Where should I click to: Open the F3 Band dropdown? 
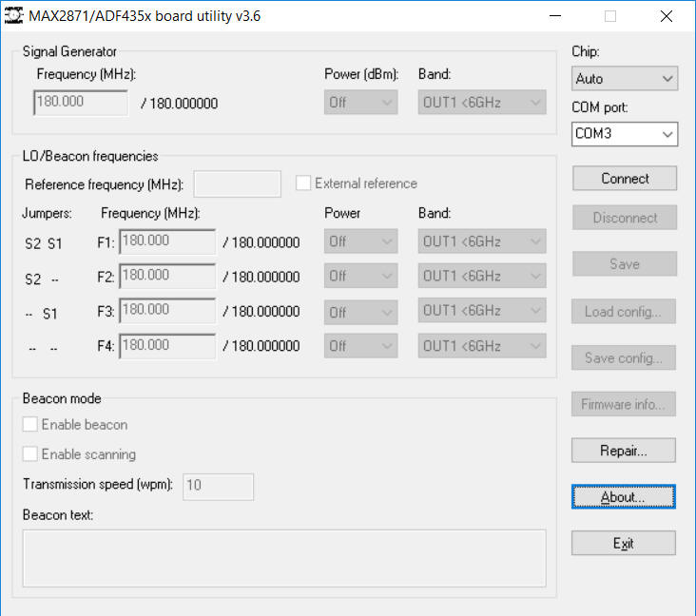(x=482, y=310)
